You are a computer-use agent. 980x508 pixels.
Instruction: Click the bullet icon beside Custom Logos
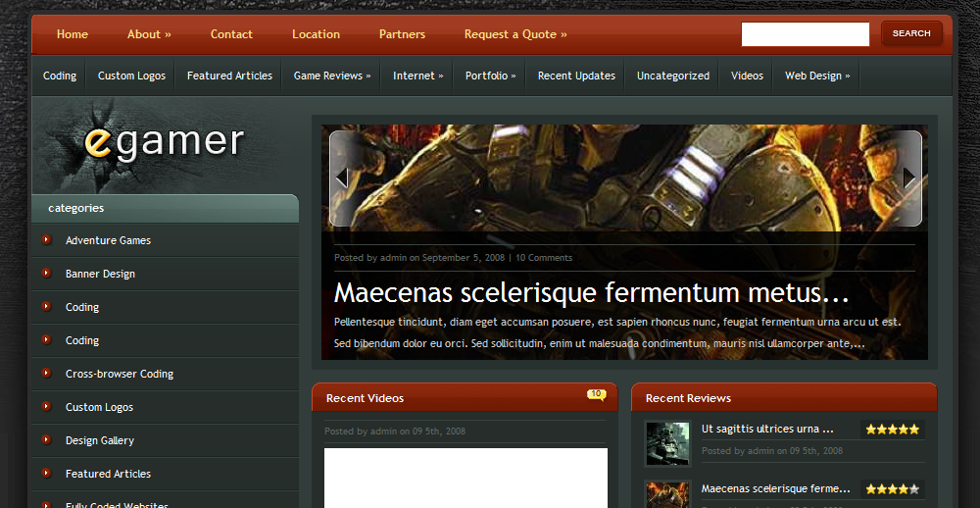click(46, 407)
